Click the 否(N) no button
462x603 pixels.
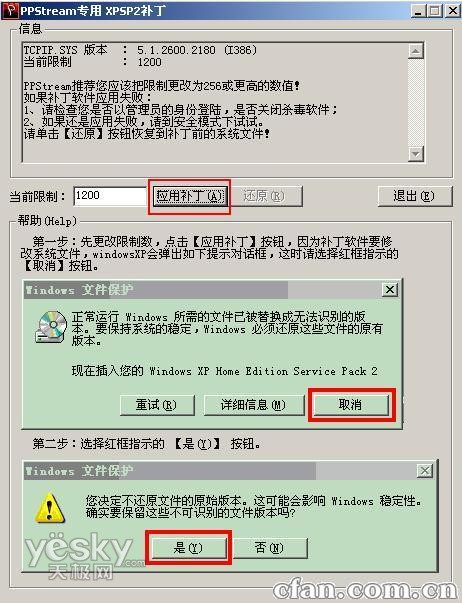[270, 548]
